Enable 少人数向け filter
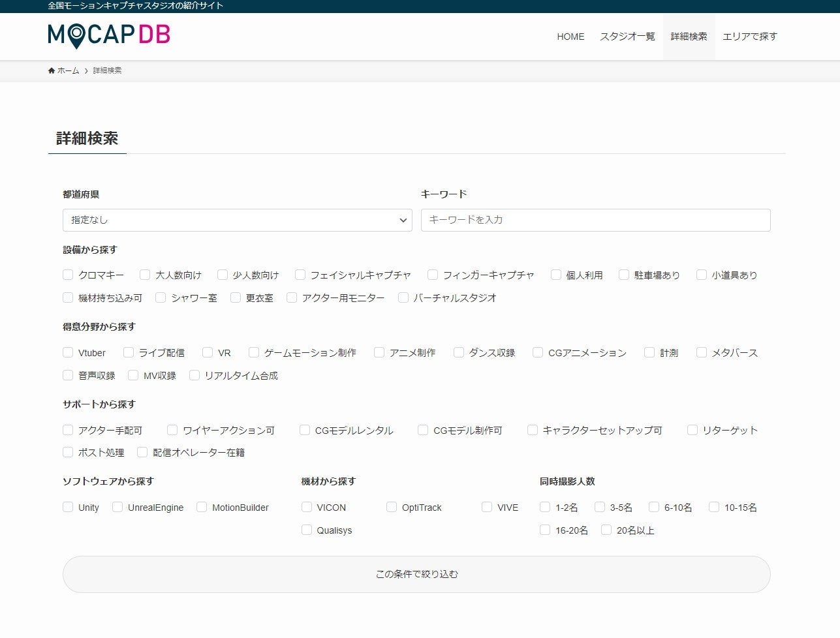 pyautogui.click(x=223, y=275)
